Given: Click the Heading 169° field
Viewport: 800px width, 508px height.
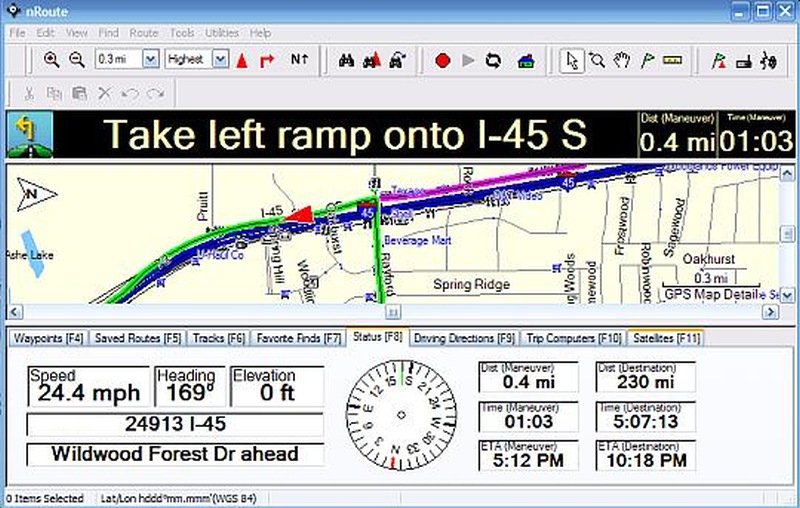Looking at the screenshot, I should [x=190, y=386].
